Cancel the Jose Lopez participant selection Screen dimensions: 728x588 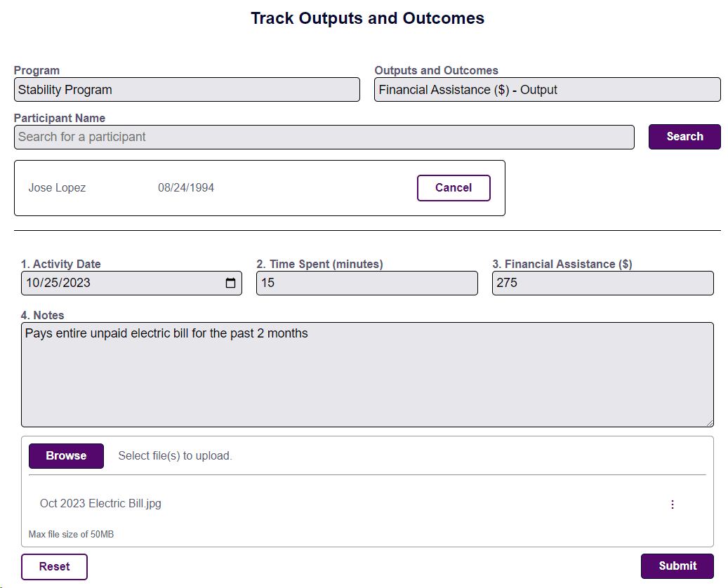pos(454,188)
